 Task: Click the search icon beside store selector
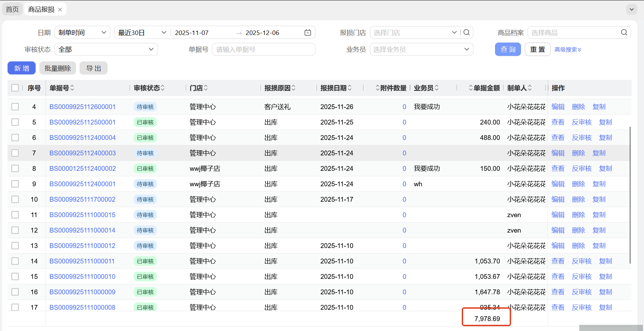point(467,33)
